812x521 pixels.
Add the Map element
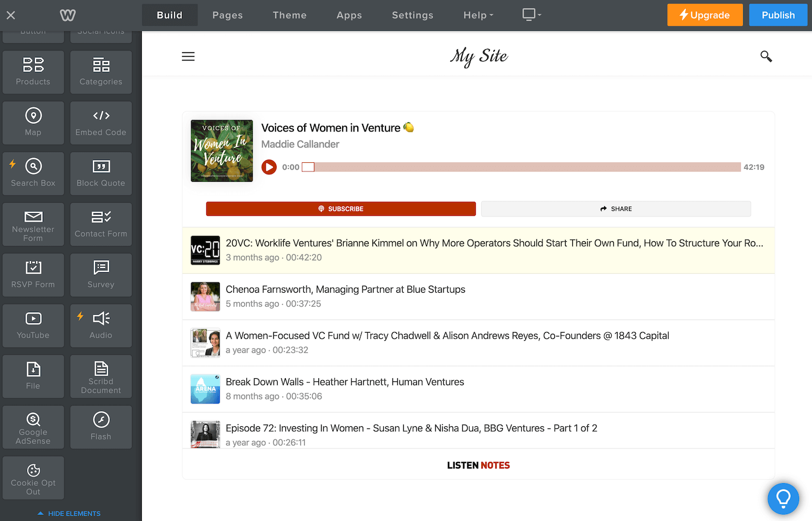(33, 123)
